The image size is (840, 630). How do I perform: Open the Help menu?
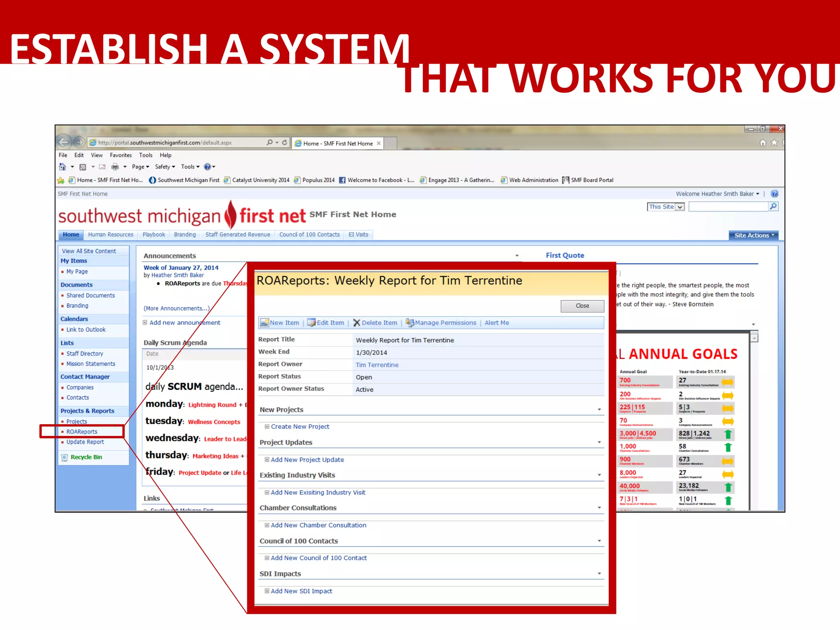(165, 155)
